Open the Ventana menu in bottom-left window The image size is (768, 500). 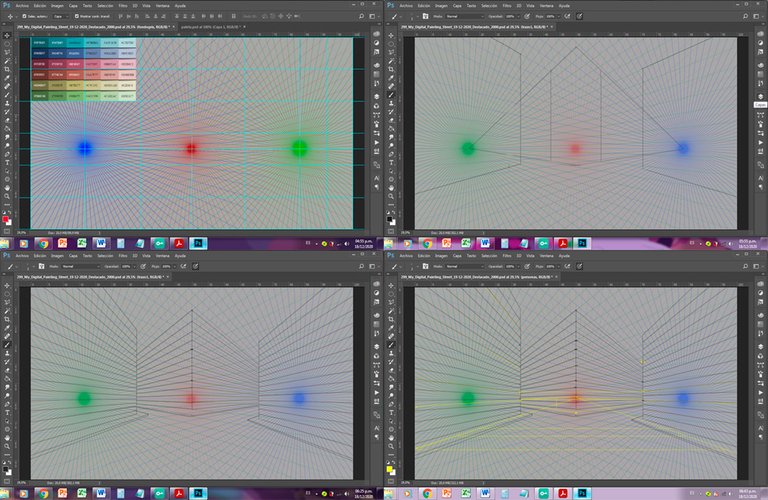point(163,256)
